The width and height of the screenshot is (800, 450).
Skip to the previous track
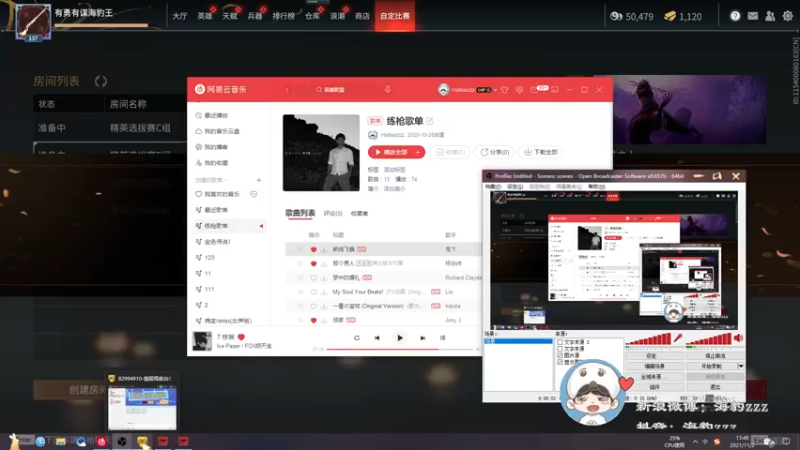tap(377, 338)
